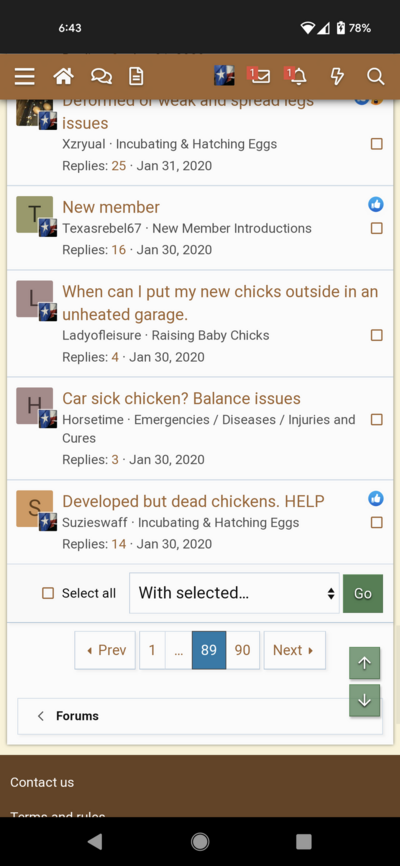Viewport: 400px width, 866px height.
Task: Open the inbox envelope icon
Action: click(x=259, y=77)
